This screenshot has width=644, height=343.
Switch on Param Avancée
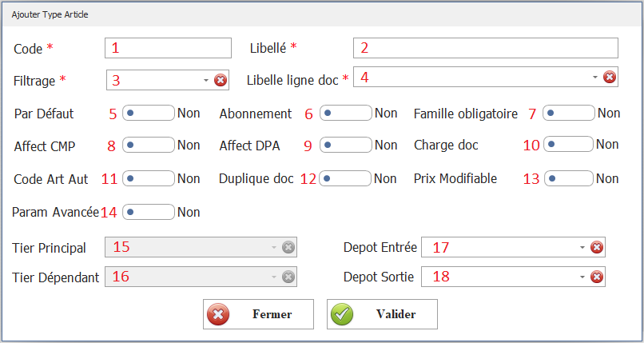pos(148,212)
